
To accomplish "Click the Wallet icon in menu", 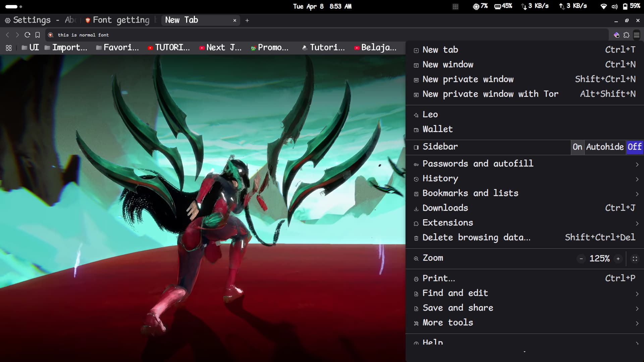I will click(x=416, y=130).
